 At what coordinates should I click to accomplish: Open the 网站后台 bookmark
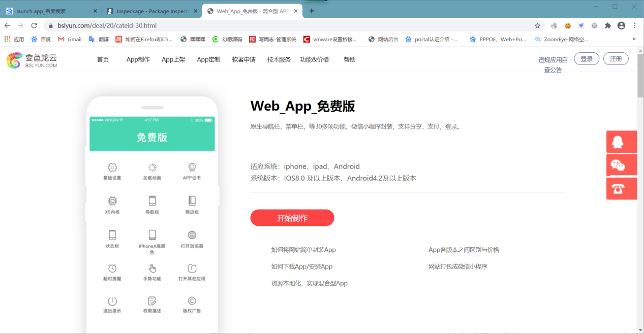383,39
